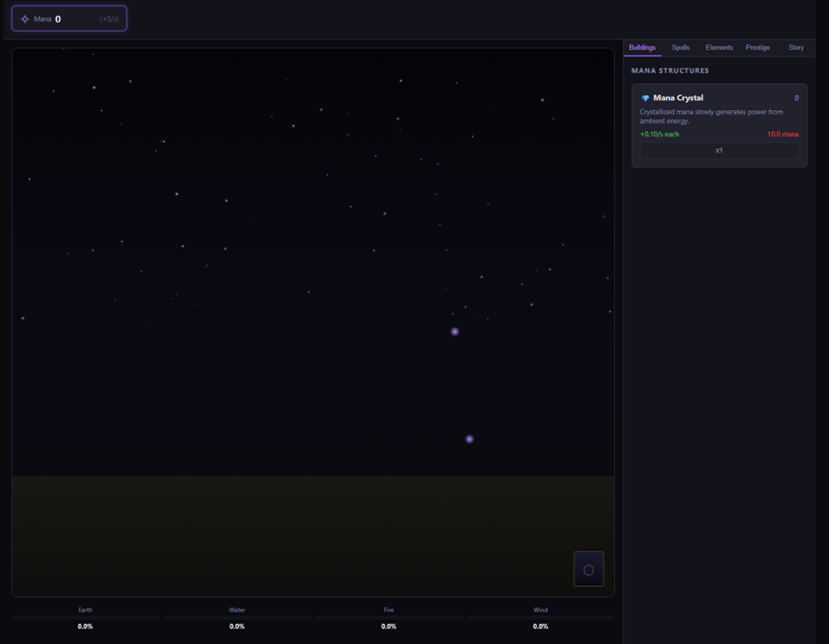
Task: Click the Earth element progress bar
Action: click(x=85, y=618)
